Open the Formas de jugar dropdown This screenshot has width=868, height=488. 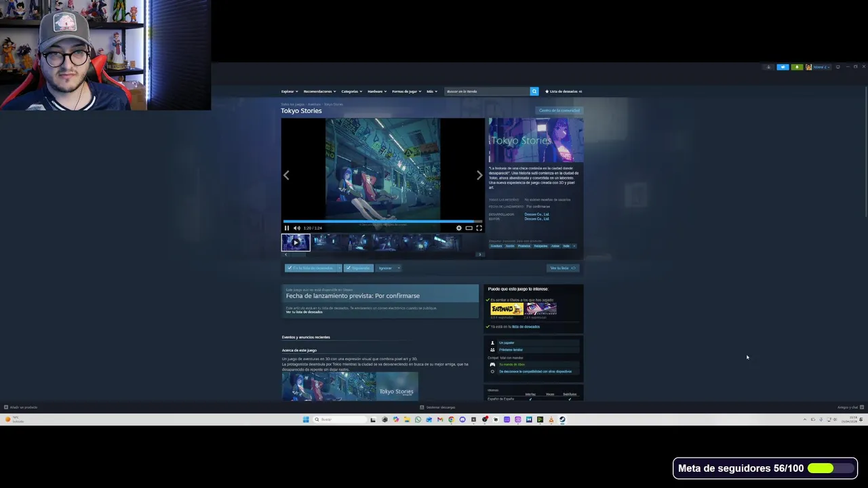pyautogui.click(x=406, y=91)
